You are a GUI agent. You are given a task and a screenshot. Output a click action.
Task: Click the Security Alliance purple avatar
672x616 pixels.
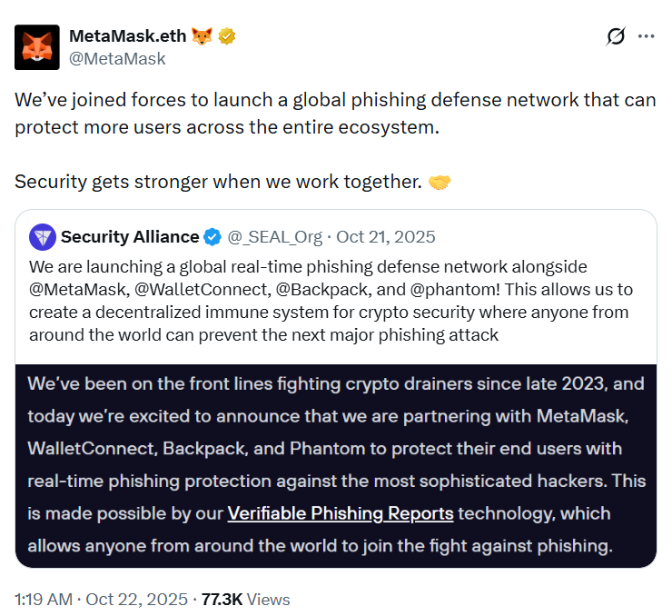[43, 237]
